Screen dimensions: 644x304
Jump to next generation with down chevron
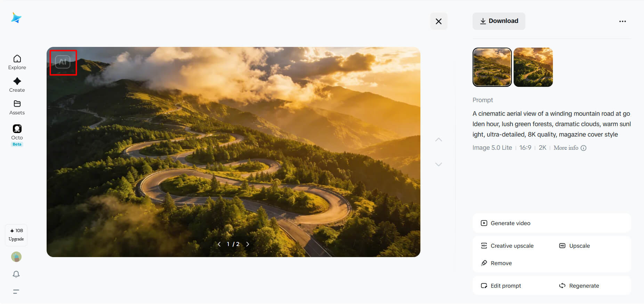[x=438, y=164]
